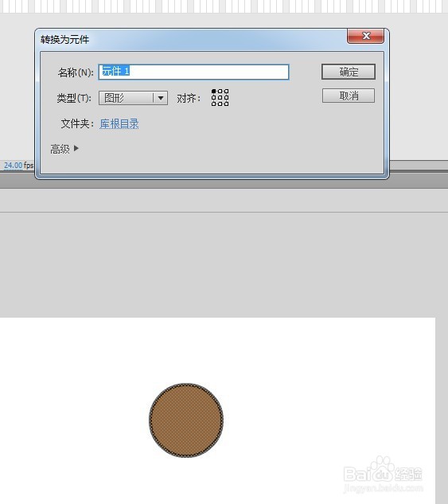
Task: Open the 类型 dropdown showing 图形
Action: 133,98
